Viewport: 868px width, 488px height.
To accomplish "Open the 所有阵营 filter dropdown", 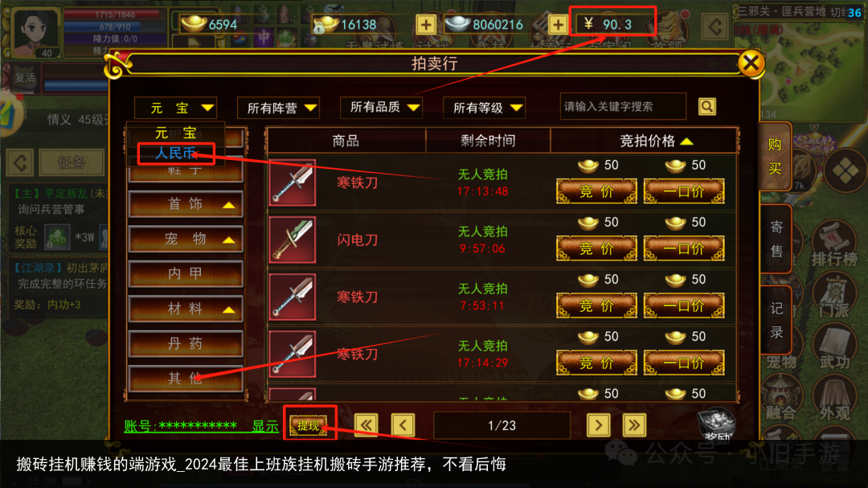I will click(x=278, y=108).
